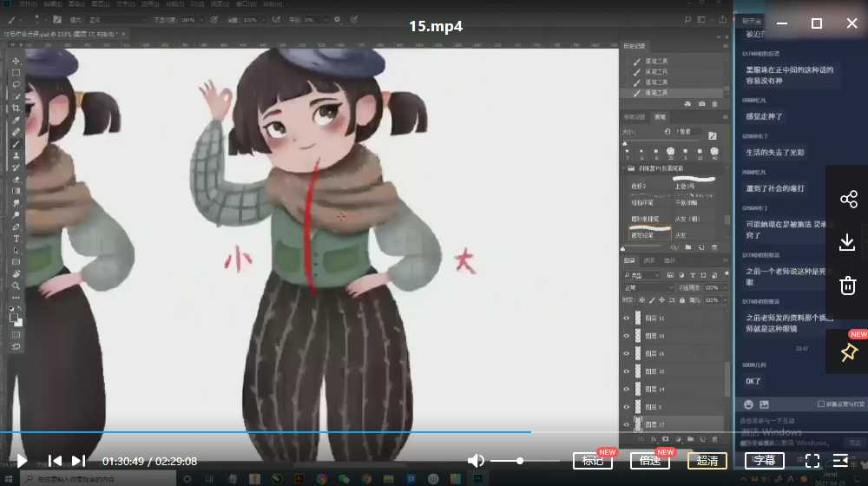Toggle visibility of layer 14
Image resolution: width=868 pixels, height=486 pixels.
point(626,389)
